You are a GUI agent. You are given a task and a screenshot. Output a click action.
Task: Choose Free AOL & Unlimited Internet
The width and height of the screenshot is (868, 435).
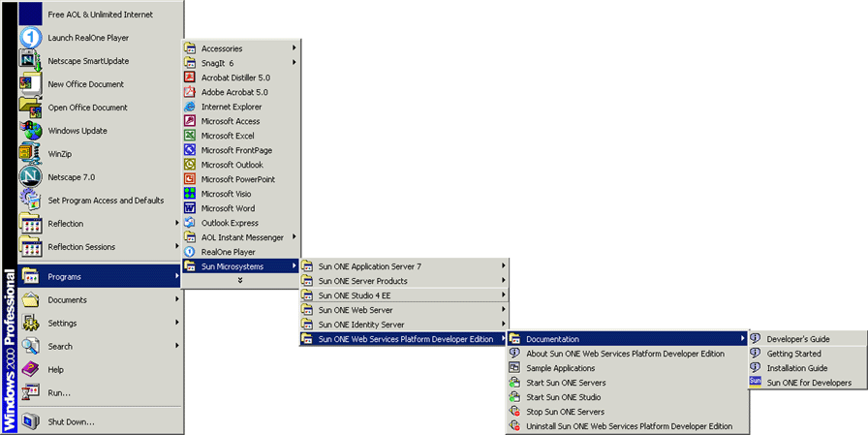100,15
